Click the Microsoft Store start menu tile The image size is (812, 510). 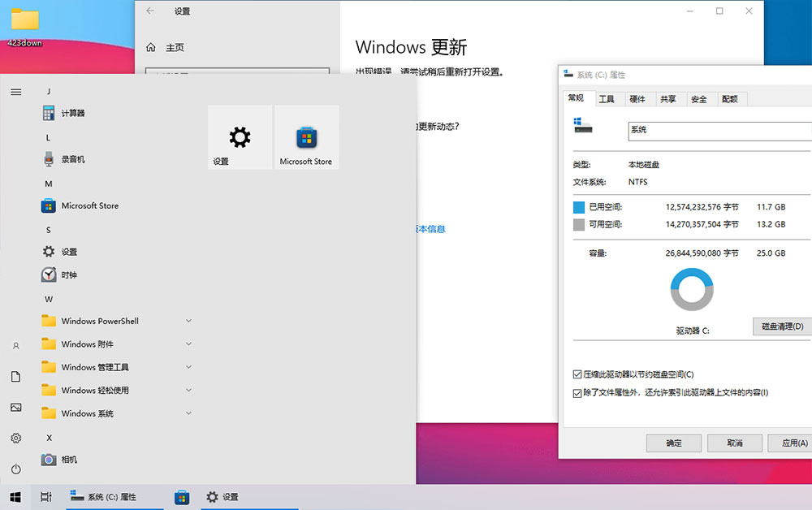(306, 137)
